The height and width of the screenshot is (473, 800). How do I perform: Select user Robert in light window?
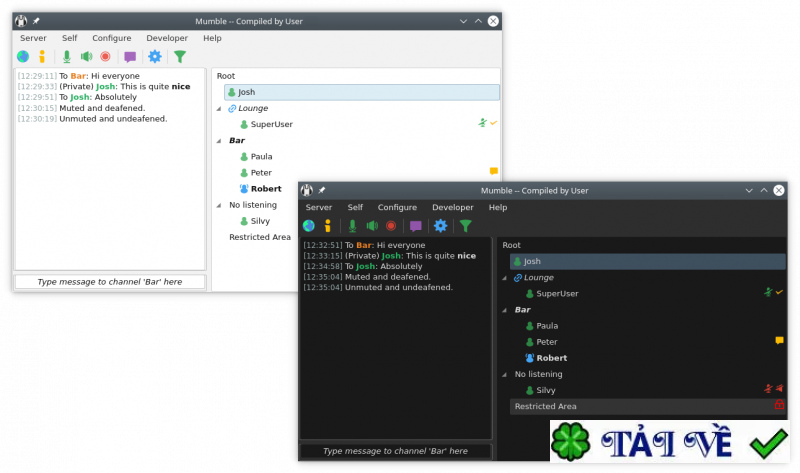[x=266, y=188]
